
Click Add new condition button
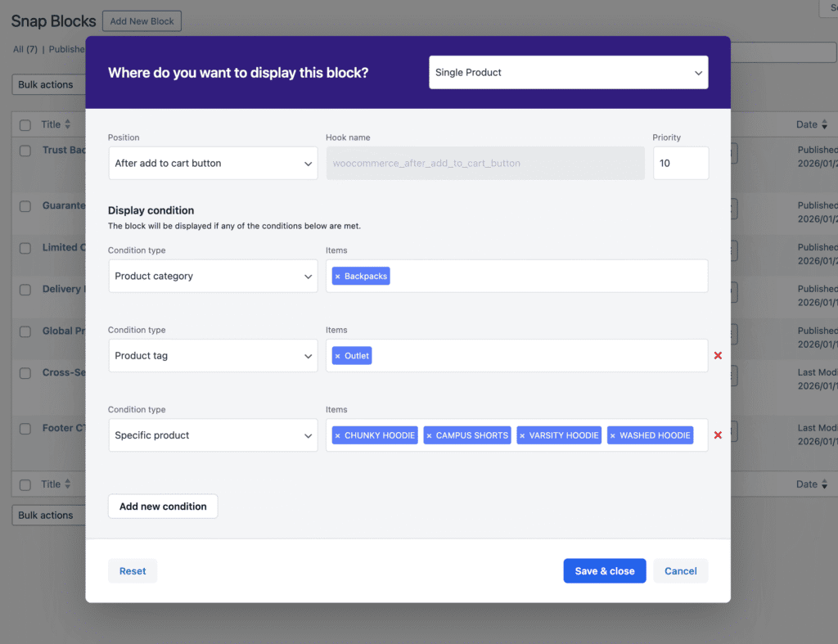163,507
